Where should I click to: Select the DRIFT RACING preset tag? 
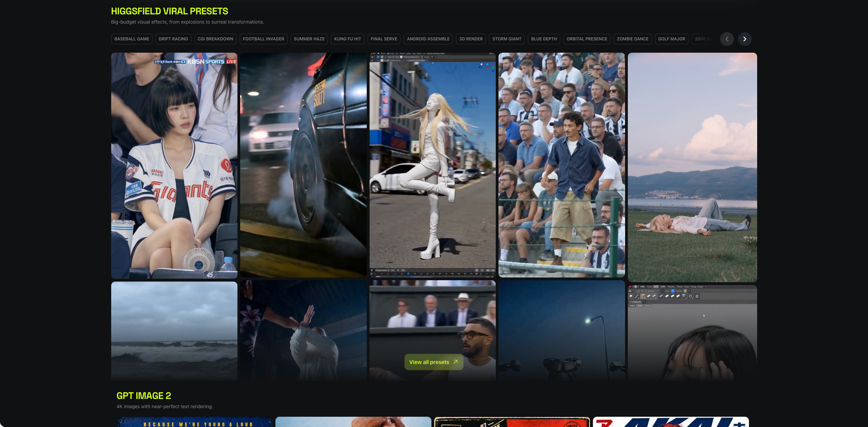[x=173, y=39]
